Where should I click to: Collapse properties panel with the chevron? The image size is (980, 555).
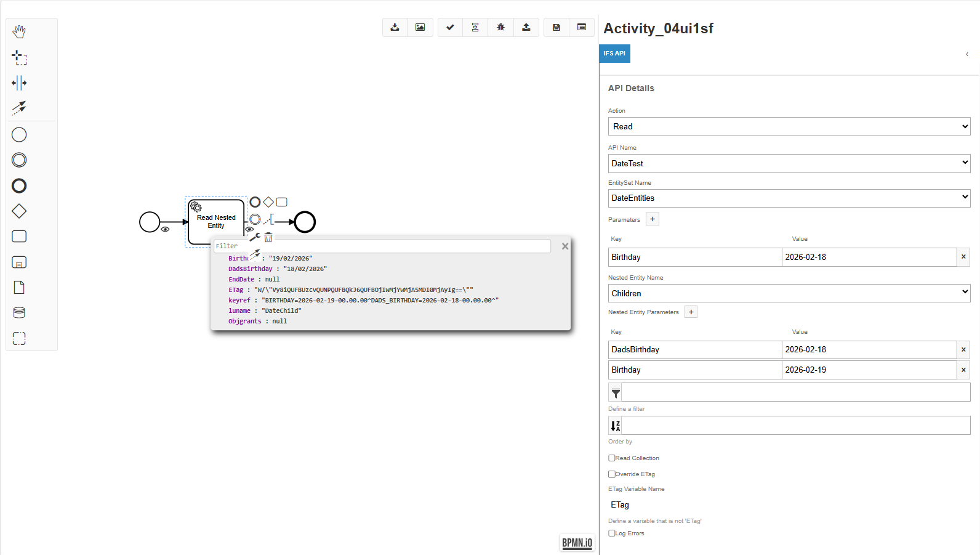point(967,54)
